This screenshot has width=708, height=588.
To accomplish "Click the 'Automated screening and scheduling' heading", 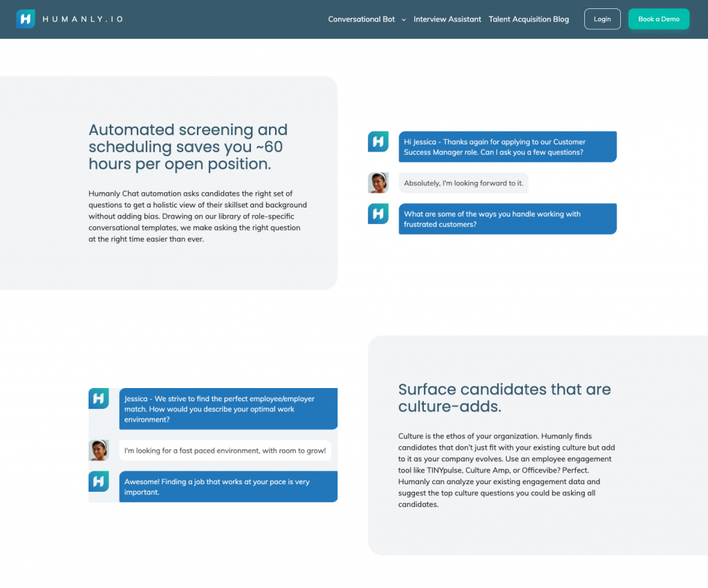I will click(188, 147).
